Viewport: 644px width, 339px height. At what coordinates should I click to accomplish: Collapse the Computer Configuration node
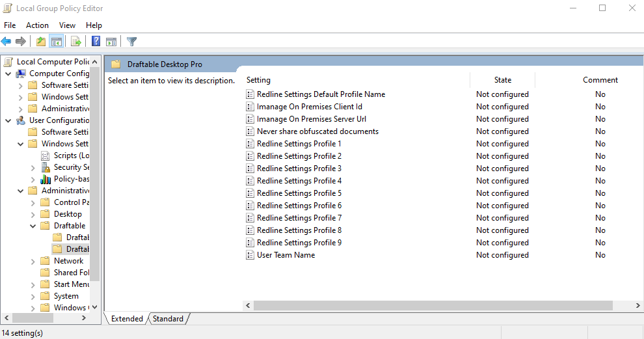click(8, 74)
